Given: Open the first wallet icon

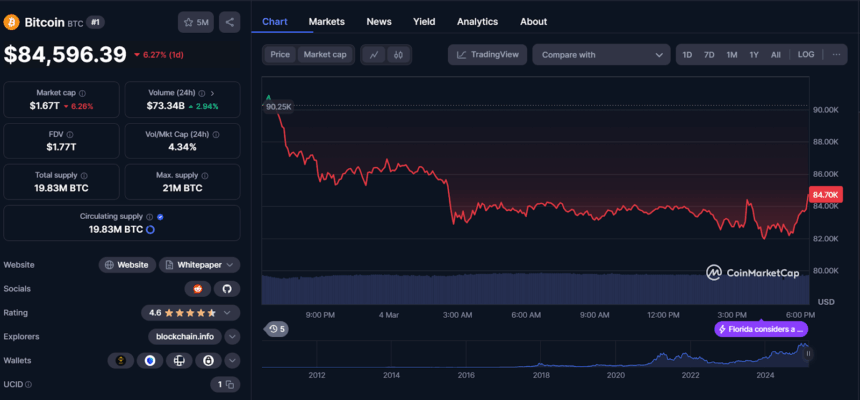Looking at the screenshot, I should click(x=121, y=360).
